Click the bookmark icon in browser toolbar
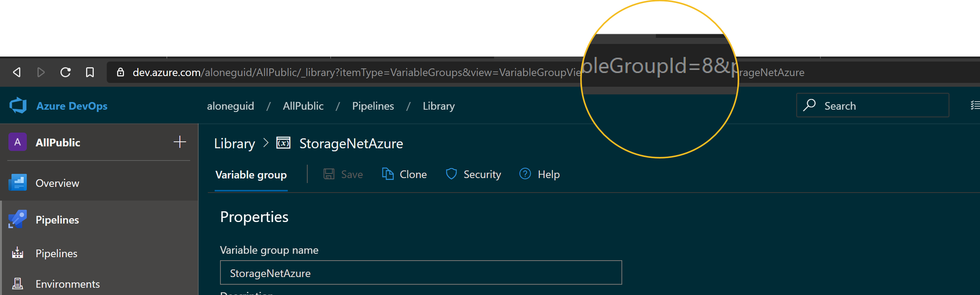This screenshot has height=295, width=980. point(90,72)
